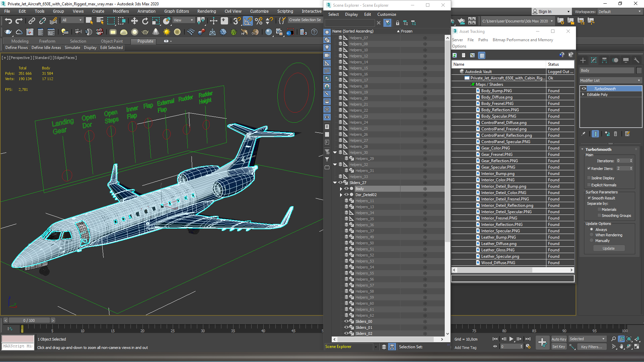Click the Pan View hand icon
Screen dimensions: 644x362
click(622, 347)
